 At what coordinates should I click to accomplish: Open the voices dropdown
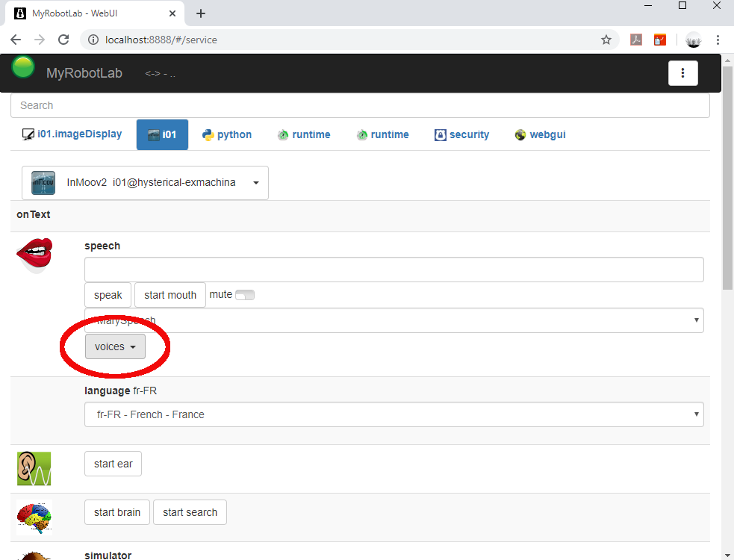tap(115, 346)
